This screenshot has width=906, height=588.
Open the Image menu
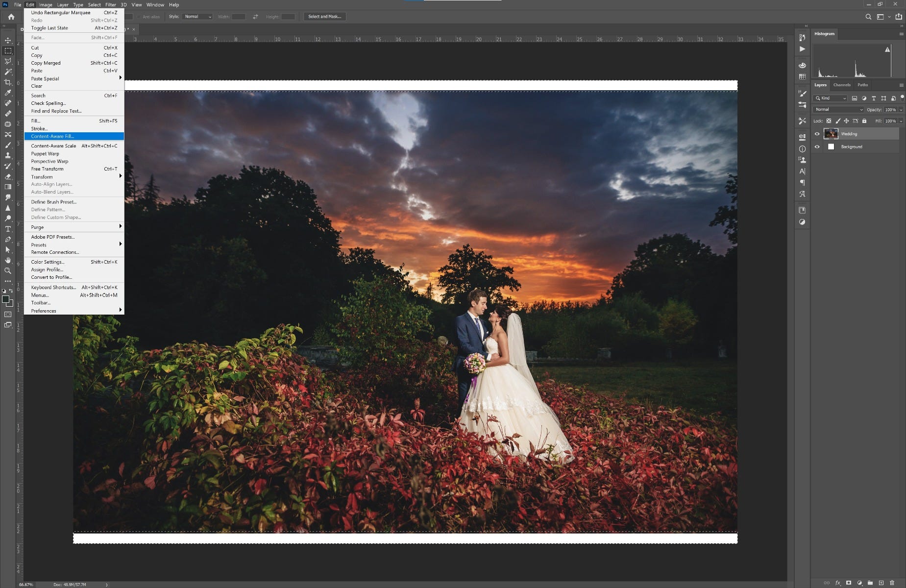[x=46, y=5]
